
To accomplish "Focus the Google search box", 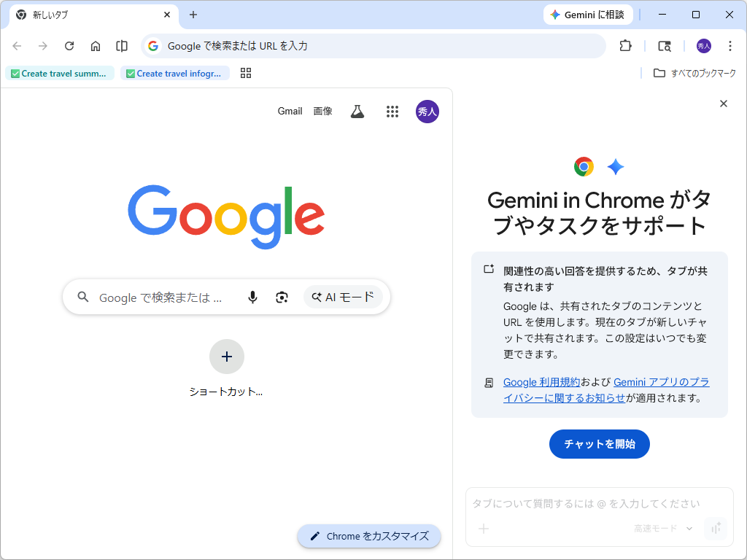I will (x=226, y=297).
